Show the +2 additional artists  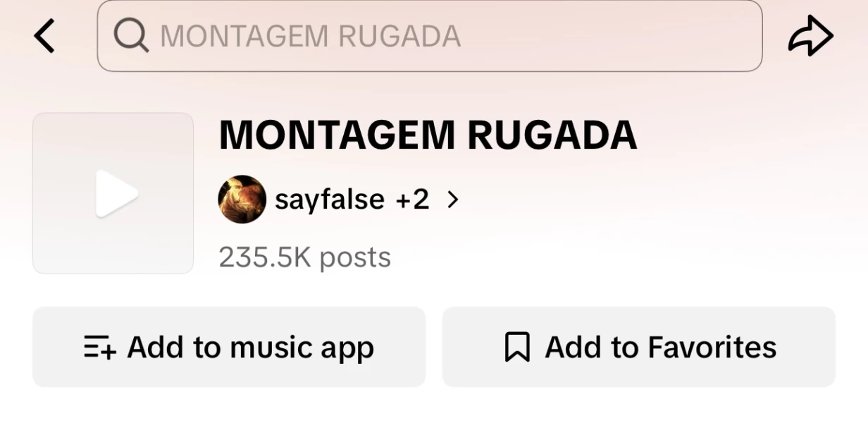(x=412, y=200)
